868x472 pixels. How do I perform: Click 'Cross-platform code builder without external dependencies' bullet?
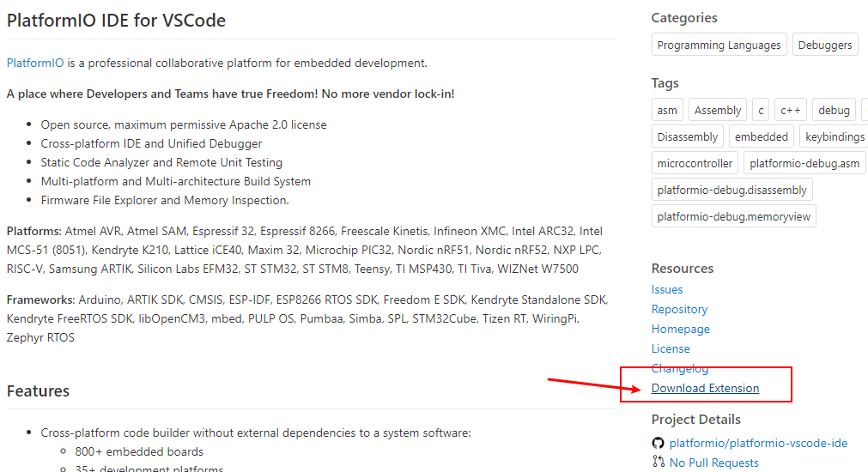[x=256, y=433]
